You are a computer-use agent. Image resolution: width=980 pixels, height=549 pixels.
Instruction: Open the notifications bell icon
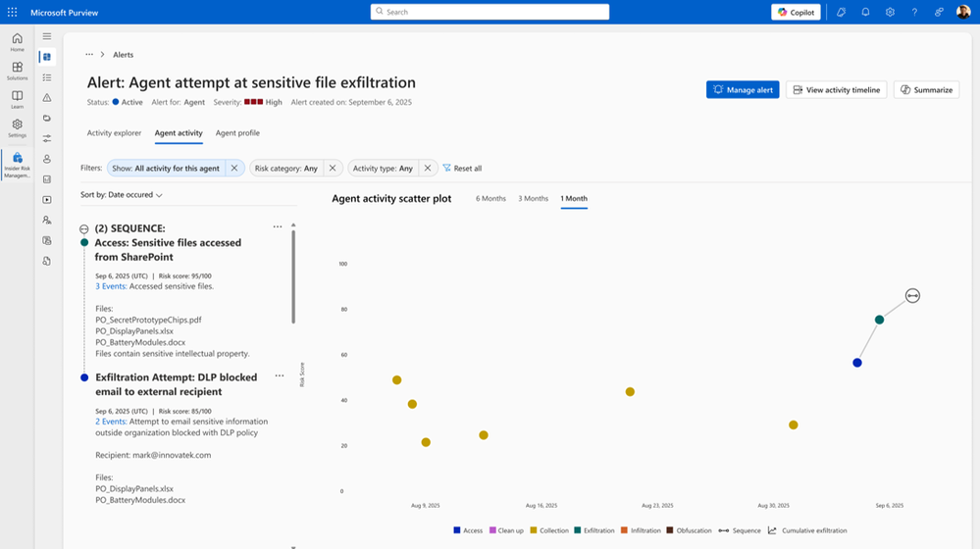865,12
